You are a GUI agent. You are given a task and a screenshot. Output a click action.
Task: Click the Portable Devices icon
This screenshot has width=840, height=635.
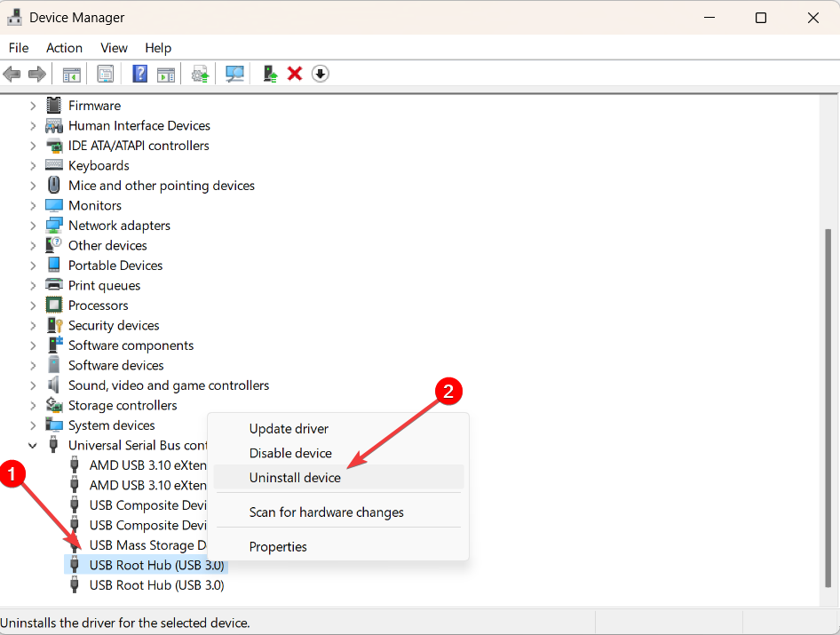click(54, 265)
